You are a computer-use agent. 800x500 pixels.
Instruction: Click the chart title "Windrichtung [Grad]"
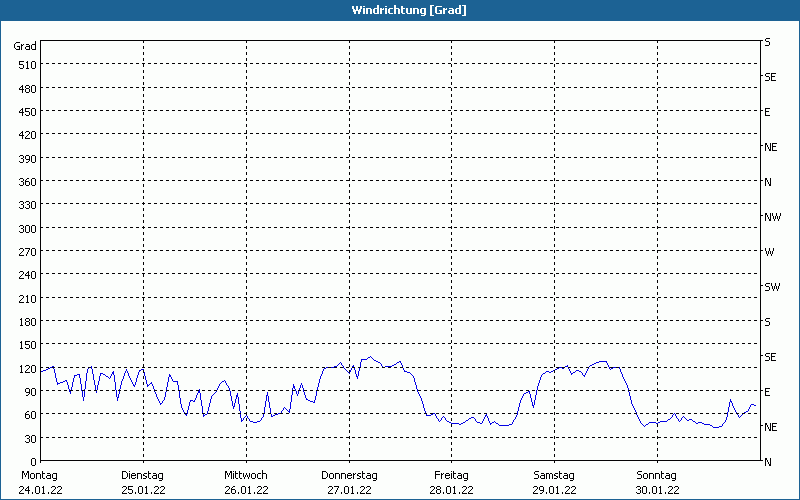(x=409, y=10)
